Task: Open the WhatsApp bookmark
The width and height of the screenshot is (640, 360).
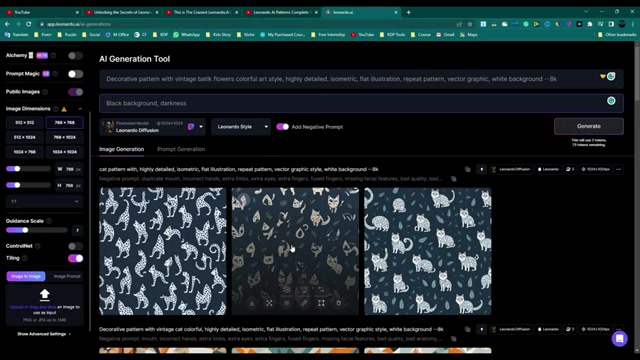Action: tap(187, 35)
